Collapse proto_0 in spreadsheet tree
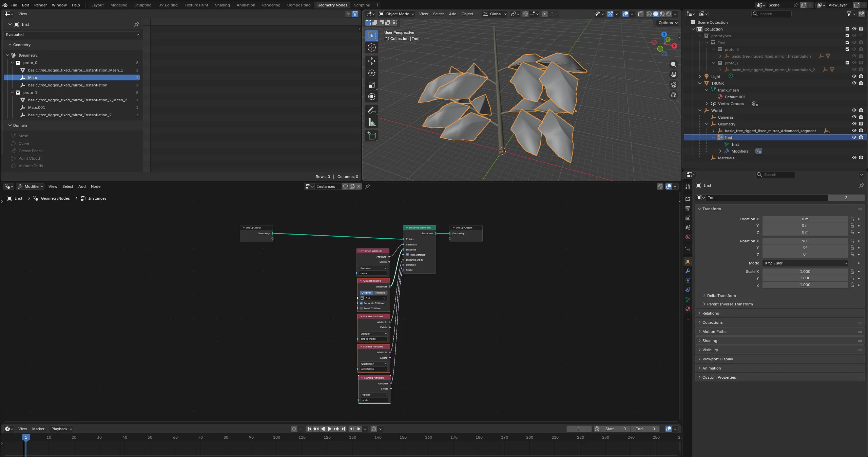The image size is (868, 457). point(13,63)
